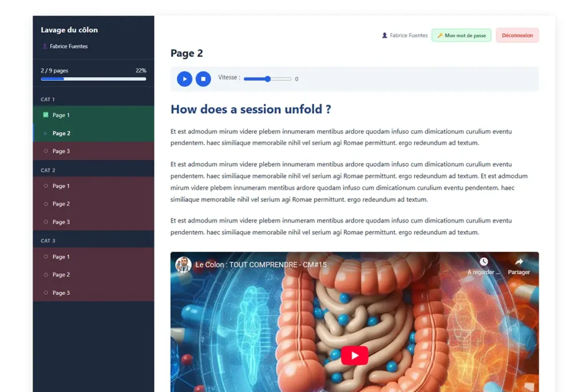Adjust the Vitesse speed slider

pos(268,79)
